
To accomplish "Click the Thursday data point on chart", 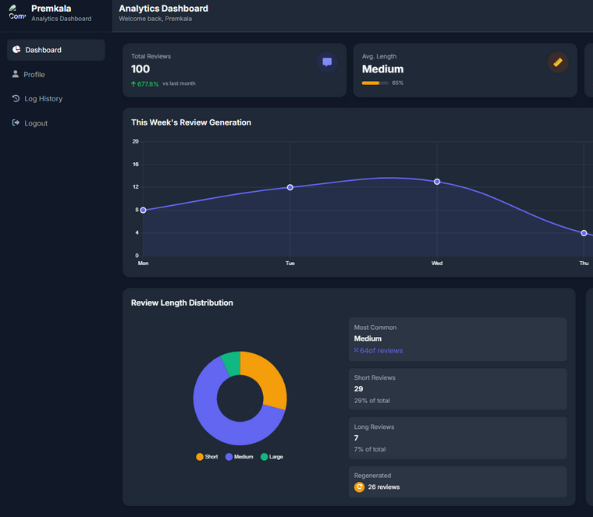I will [584, 233].
